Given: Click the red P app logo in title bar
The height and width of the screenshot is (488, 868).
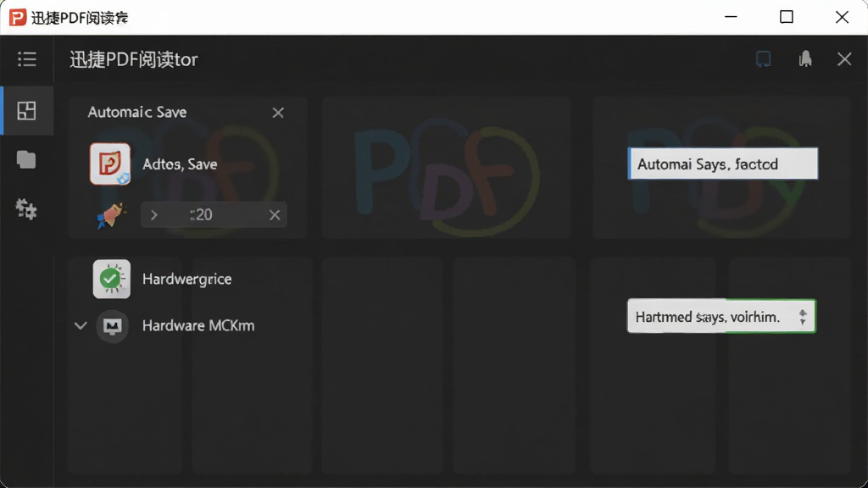Looking at the screenshot, I should [x=17, y=17].
